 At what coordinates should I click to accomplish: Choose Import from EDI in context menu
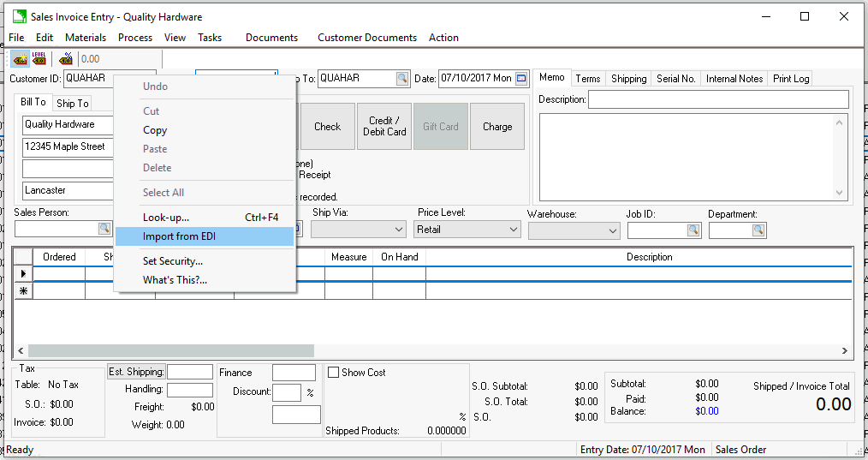(x=179, y=236)
